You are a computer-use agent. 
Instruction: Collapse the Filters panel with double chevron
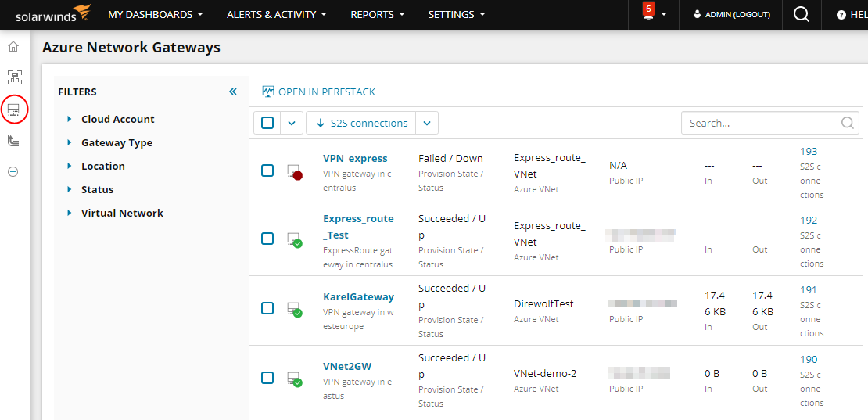232,92
